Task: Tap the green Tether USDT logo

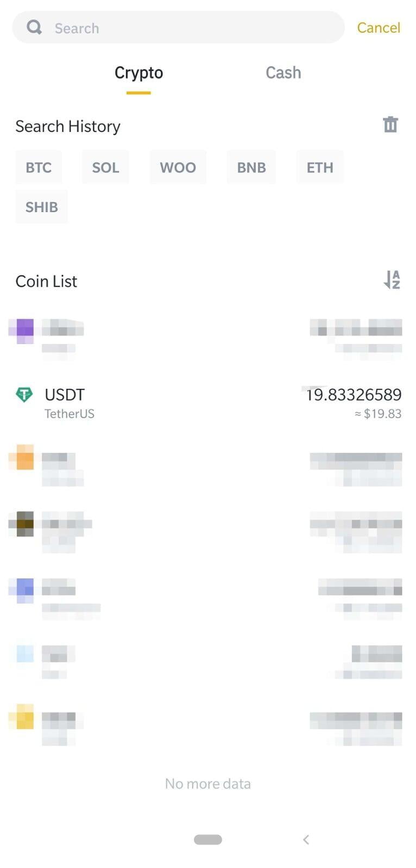Action: 24,394
